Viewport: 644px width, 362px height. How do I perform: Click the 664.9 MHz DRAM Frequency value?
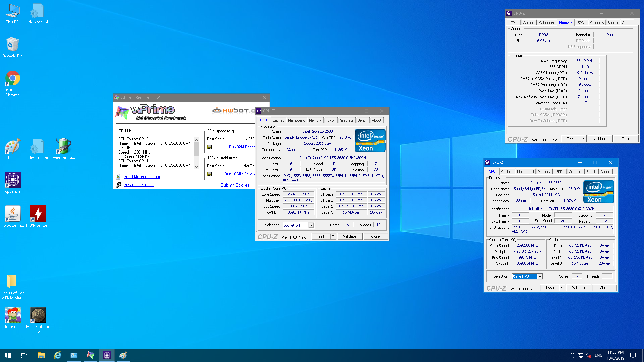[x=585, y=61]
